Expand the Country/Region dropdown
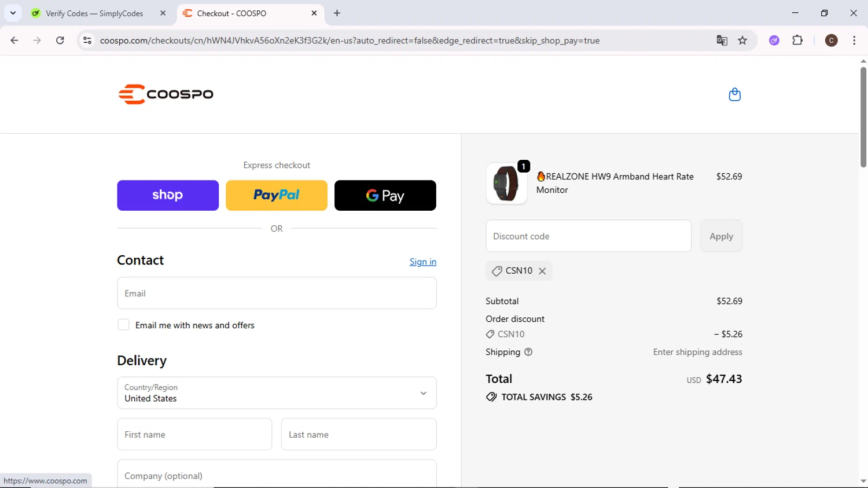This screenshot has height=488, width=868. 277,393
